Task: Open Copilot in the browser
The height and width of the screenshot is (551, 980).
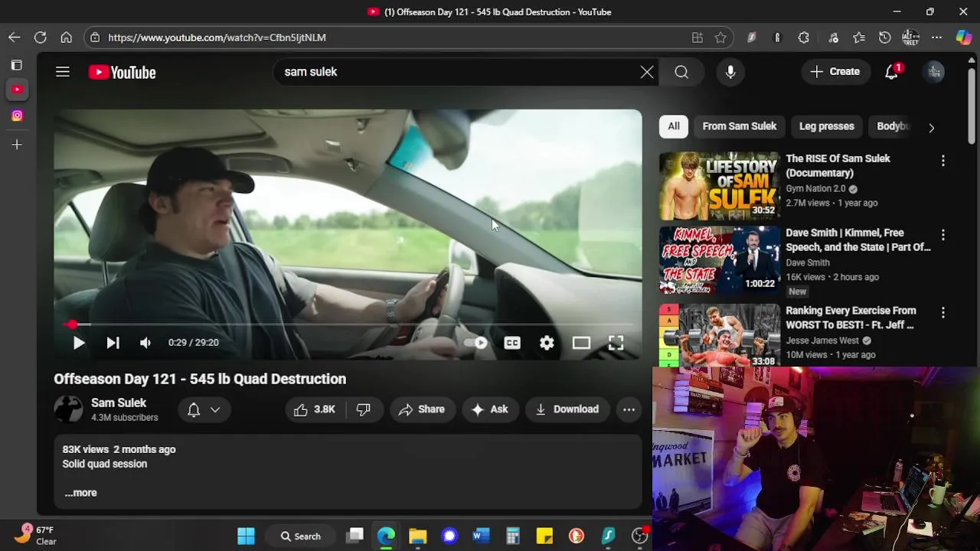Action: 964,37
